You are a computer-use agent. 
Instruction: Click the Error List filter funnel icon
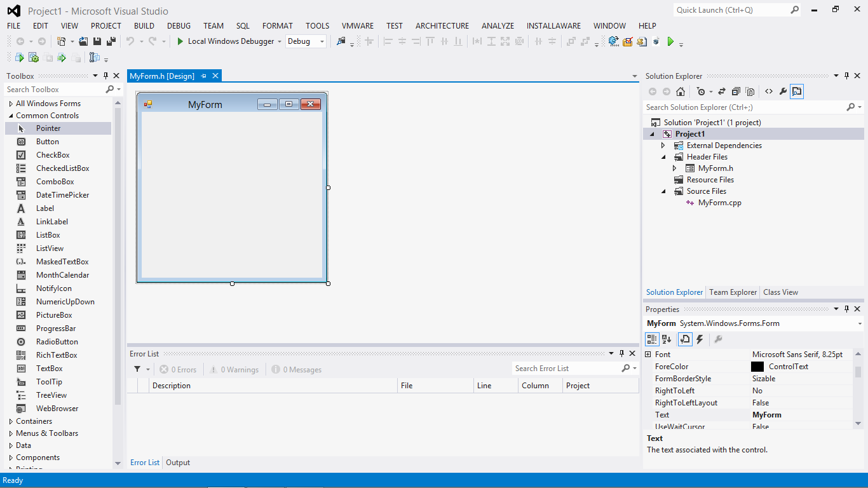(137, 369)
